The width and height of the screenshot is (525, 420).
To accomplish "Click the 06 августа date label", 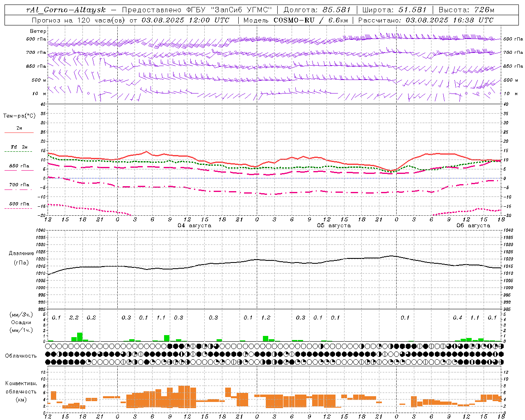I will click(473, 226).
